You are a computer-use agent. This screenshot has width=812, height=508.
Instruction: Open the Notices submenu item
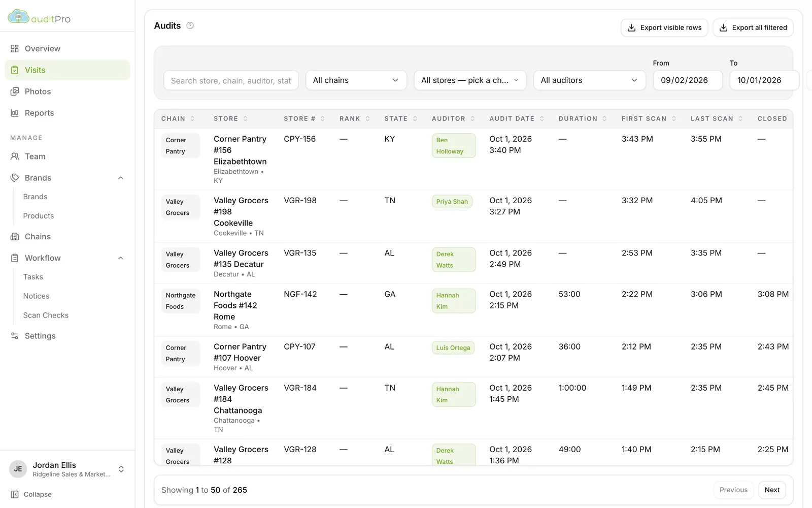pyautogui.click(x=37, y=296)
